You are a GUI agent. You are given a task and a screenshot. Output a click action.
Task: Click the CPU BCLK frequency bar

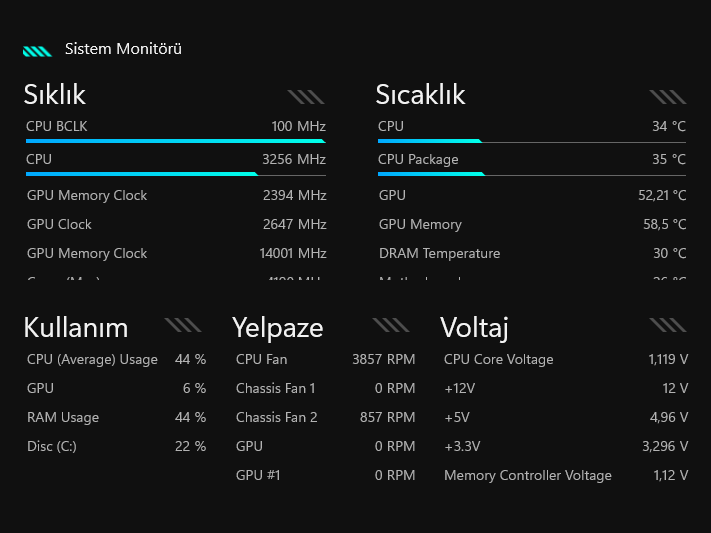coord(176,141)
